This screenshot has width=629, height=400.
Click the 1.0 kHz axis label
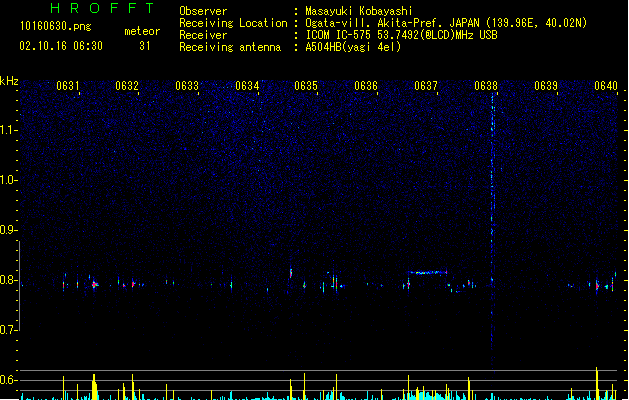8,180
